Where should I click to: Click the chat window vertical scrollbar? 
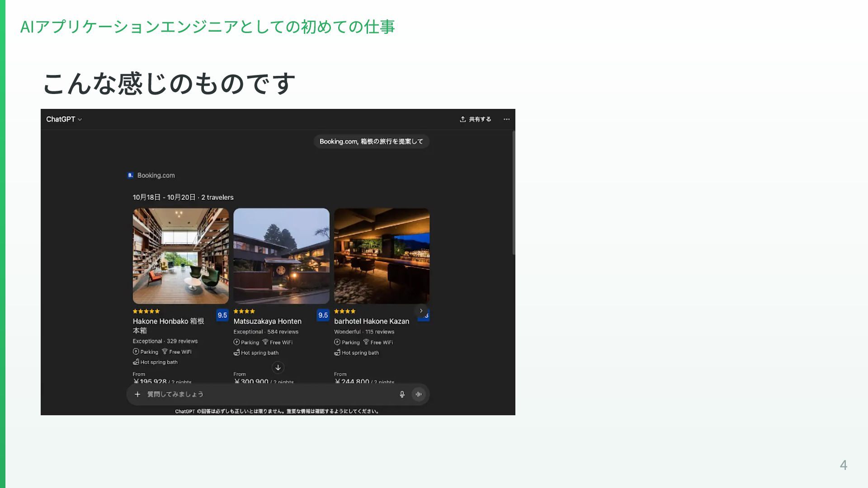(x=514, y=193)
